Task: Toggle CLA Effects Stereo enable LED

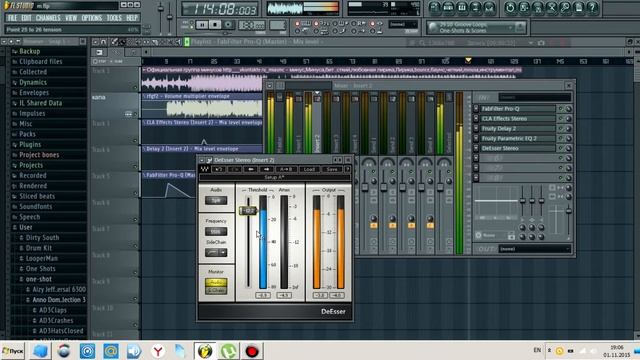Action: click(x=561, y=118)
